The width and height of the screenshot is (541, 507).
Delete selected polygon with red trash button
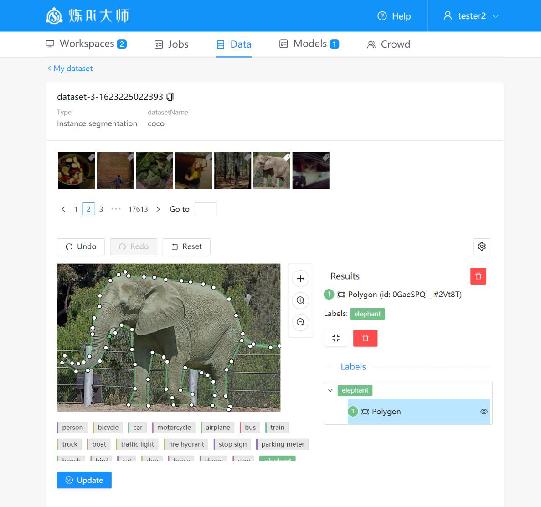365,338
